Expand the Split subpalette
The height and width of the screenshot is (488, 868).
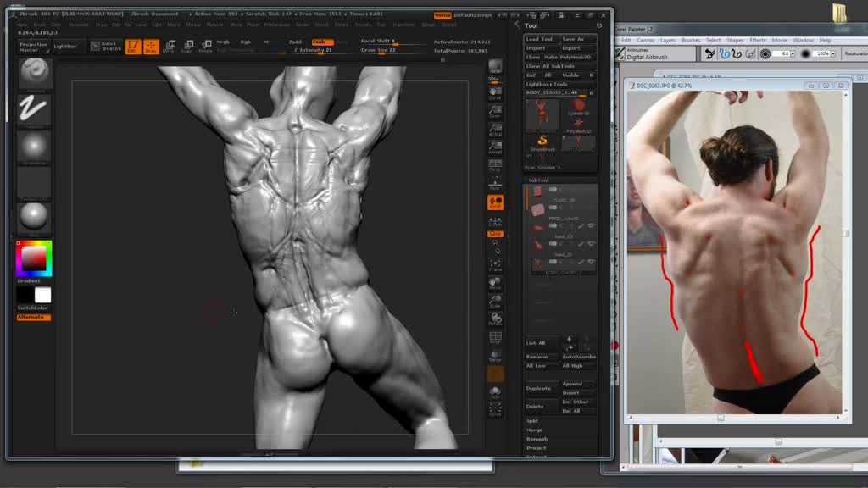(x=532, y=421)
